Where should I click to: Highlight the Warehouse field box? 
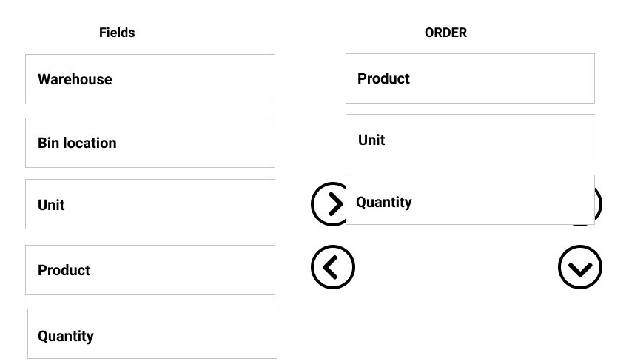pos(150,79)
